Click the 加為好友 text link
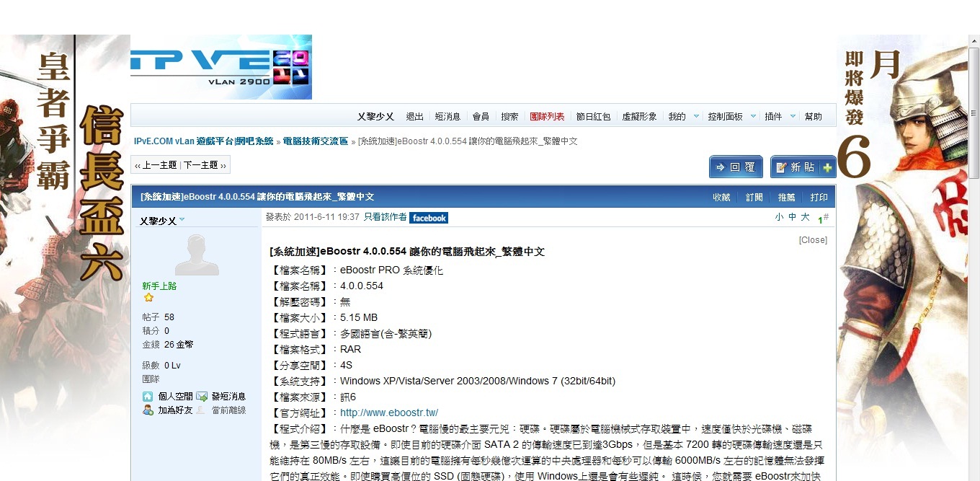Viewport: 980px width, 481px height. (x=175, y=410)
